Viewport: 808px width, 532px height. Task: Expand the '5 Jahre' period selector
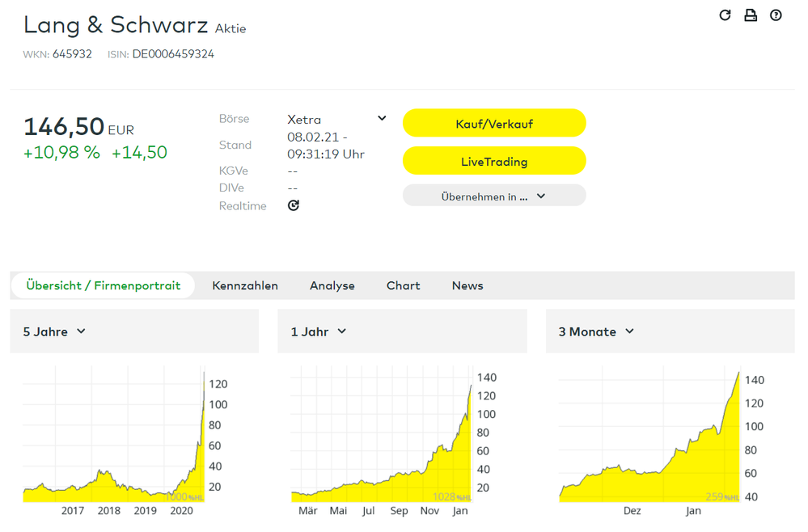pyautogui.click(x=54, y=331)
